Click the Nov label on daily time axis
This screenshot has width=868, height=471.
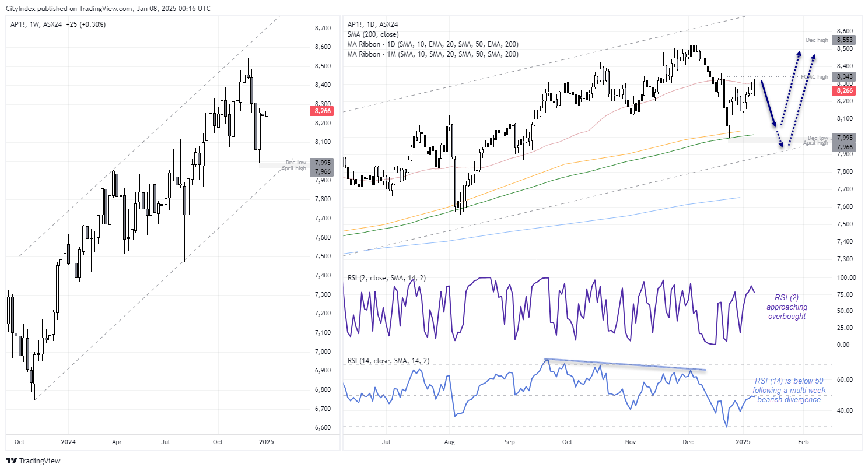tap(629, 442)
